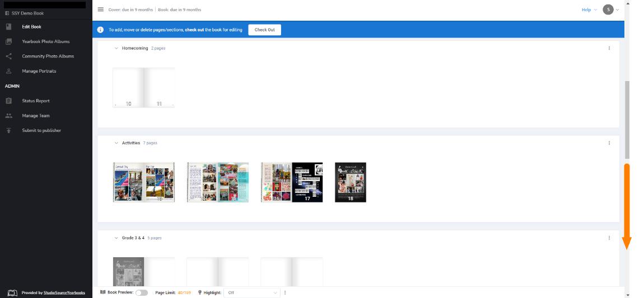Select Submit to publisher
This screenshot has height=298, width=644.
coord(41,130)
